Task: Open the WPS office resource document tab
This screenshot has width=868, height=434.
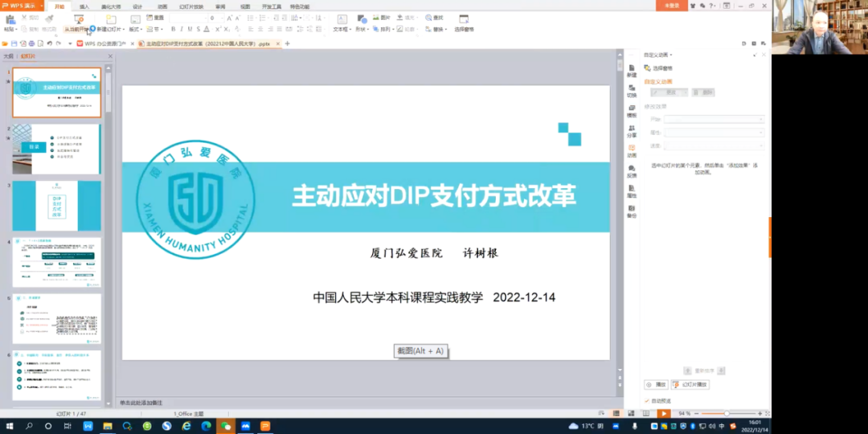Action: 104,43
